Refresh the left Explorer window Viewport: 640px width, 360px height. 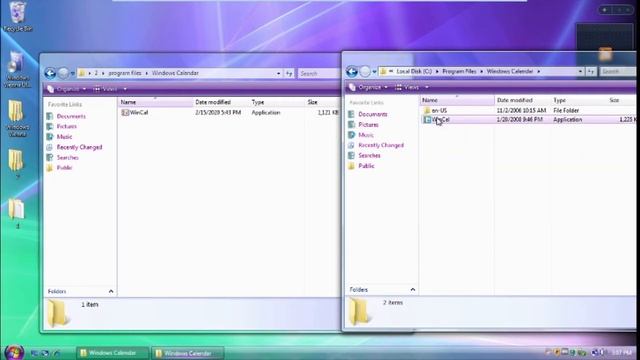coord(289,73)
